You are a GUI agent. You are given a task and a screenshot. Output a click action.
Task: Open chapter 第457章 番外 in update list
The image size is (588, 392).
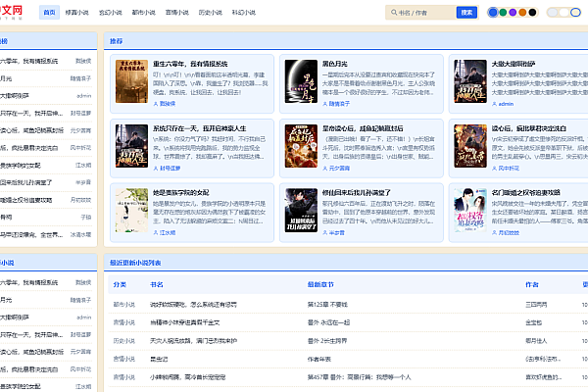[359, 377]
